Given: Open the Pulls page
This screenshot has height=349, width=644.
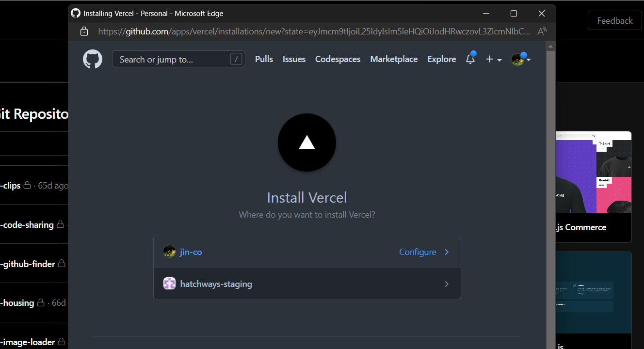Looking at the screenshot, I should (264, 59).
